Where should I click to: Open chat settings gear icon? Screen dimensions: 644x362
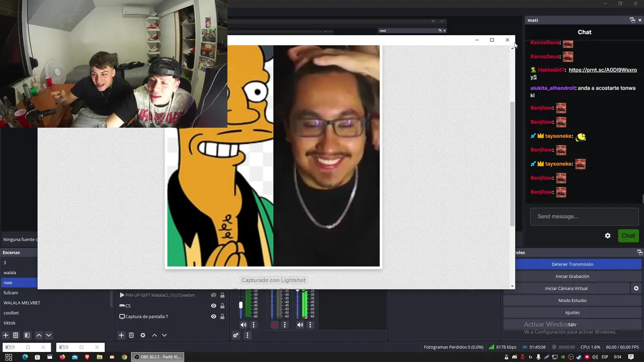point(608,236)
